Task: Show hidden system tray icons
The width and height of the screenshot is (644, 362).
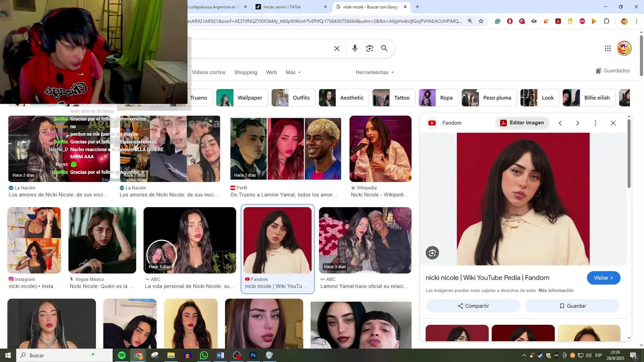Action: tap(524, 355)
